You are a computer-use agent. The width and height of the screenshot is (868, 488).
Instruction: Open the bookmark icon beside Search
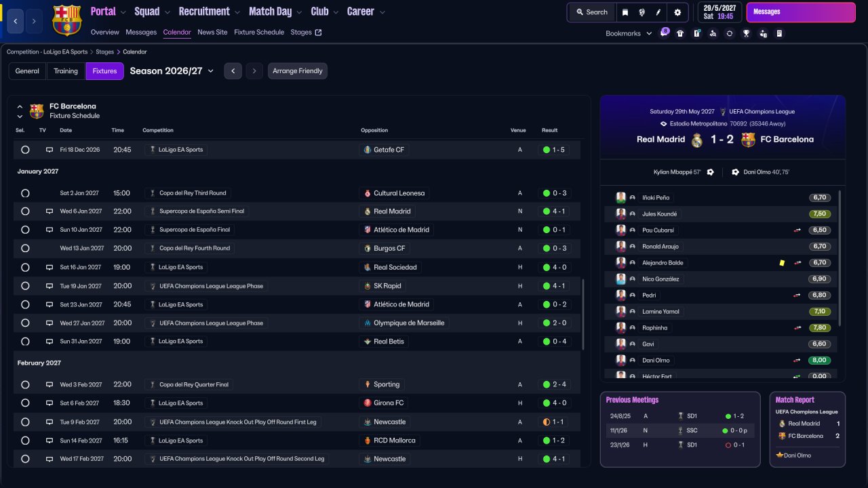tap(625, 12)
